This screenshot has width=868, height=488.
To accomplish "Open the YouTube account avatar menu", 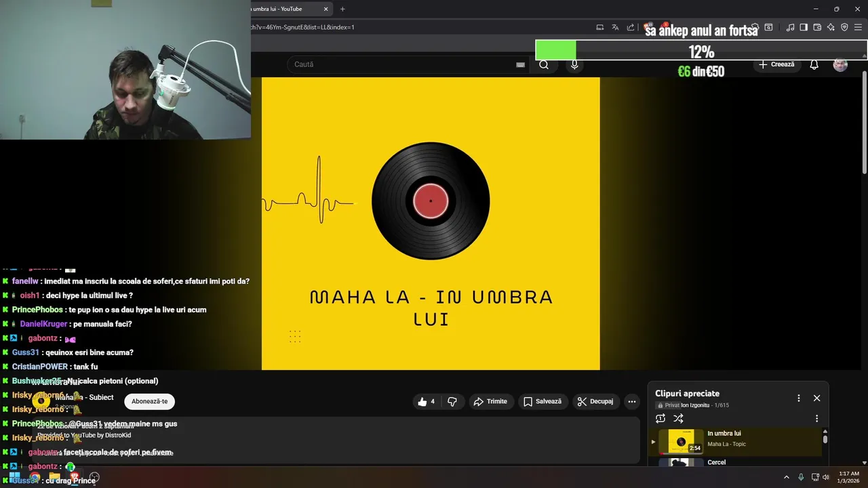I will tap(840, 64).
